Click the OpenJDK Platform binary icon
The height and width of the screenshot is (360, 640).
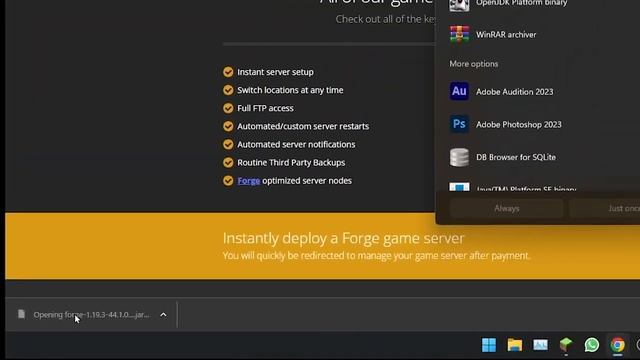tap(459, 5)
